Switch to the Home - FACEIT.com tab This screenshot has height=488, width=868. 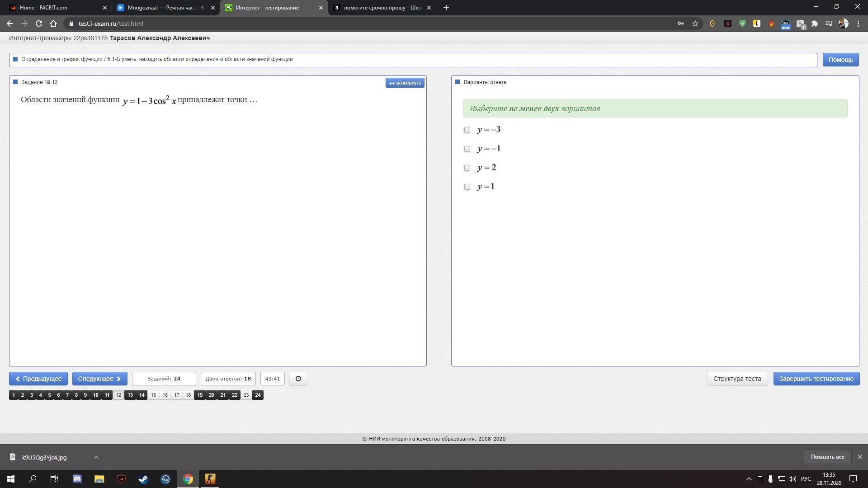click(x=54, y=8)
